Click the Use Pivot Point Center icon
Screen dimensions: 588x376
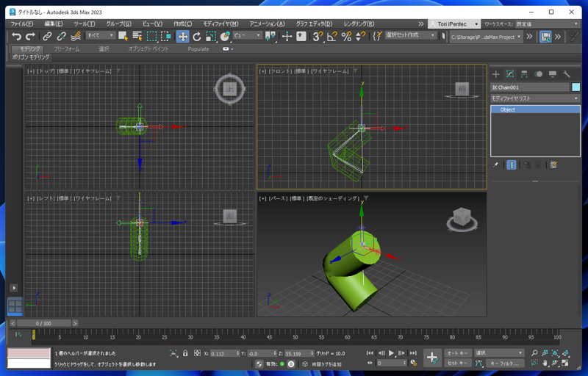click(270, 36)
